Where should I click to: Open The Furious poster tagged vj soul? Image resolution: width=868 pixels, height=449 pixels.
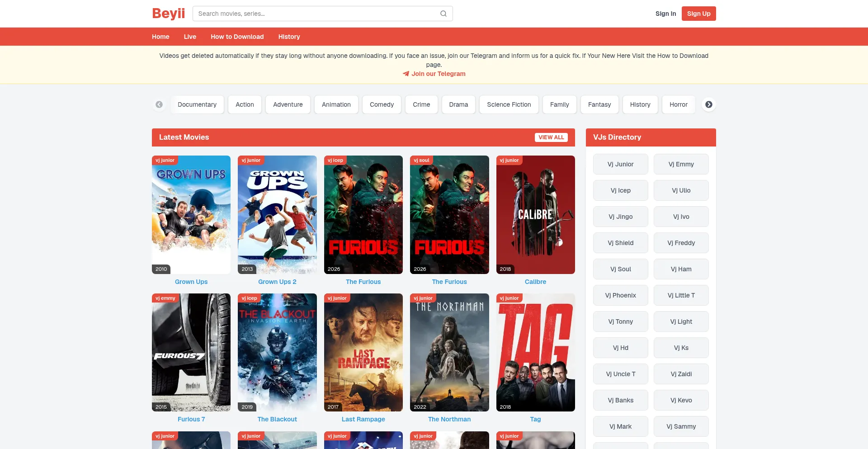pos(449,215)
